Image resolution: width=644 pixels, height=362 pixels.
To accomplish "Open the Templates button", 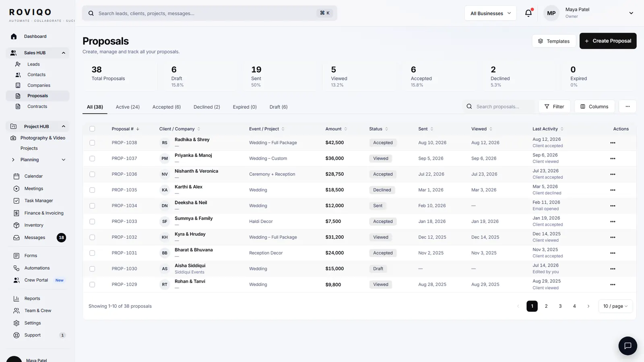I will (554, 41).
